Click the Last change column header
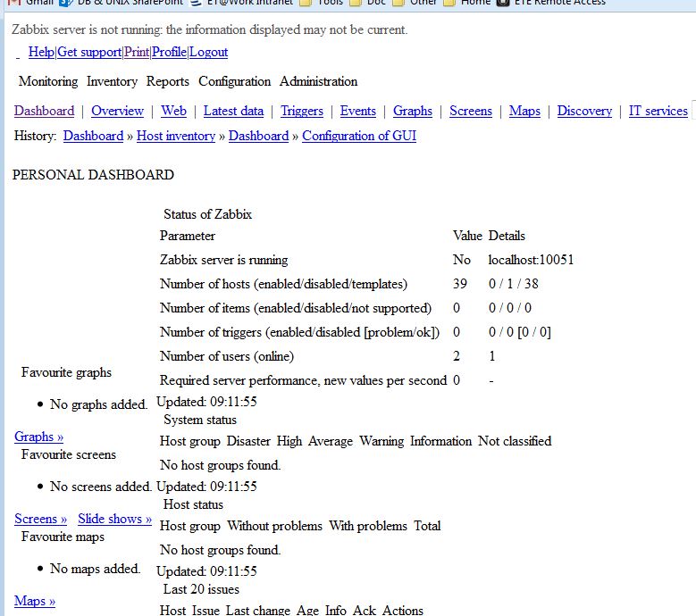 click(258, 611)
